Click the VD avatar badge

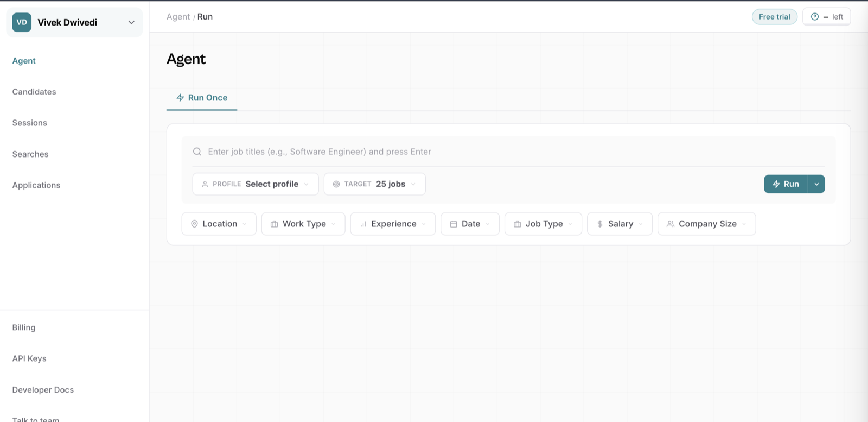tap(22, 22)
